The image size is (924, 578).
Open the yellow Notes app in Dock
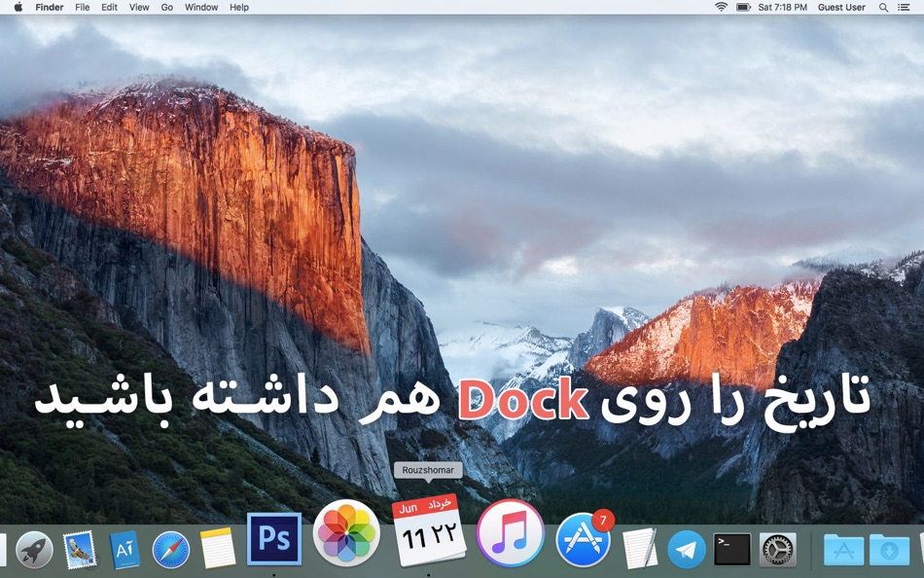point(218,549)
